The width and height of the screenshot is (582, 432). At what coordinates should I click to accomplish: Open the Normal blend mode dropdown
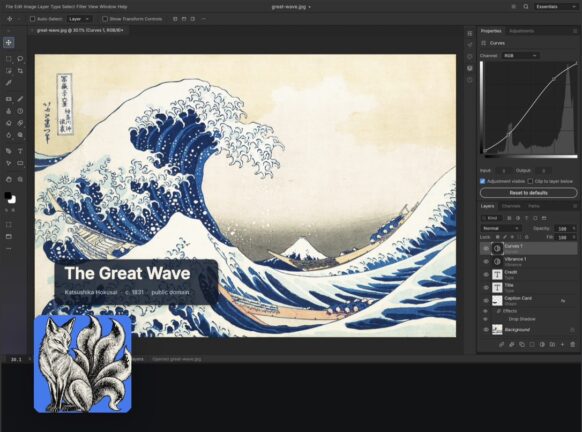point(501,228)
